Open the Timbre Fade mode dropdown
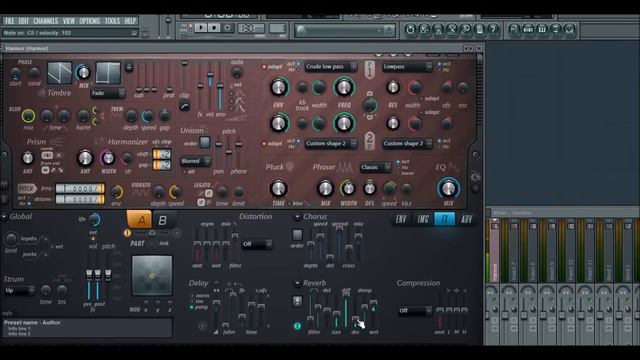Image resolution: width=640 pixels, height=360 pixels. point(108,93)
